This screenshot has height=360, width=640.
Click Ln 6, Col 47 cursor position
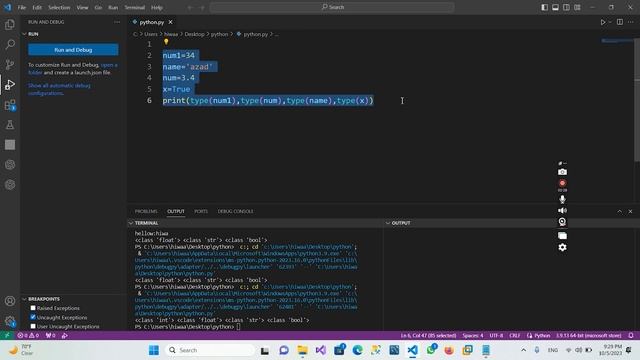pyautogui.click(x=428, y=336)
